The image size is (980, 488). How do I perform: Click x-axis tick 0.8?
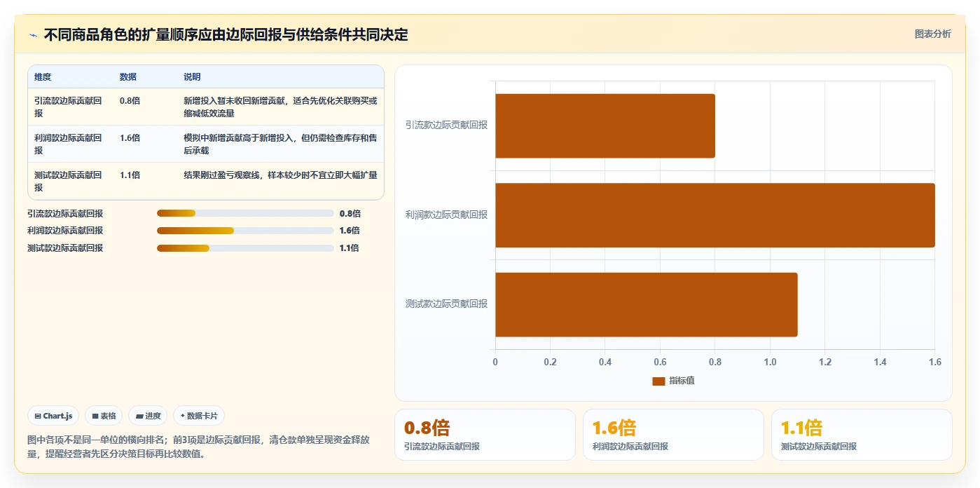pos(715,362)
